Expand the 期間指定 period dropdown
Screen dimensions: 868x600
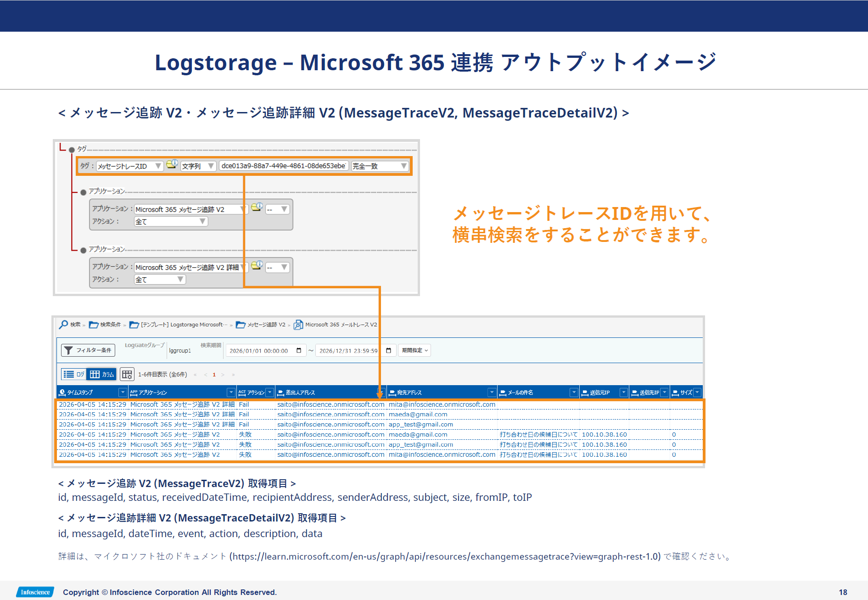point(414,351)
